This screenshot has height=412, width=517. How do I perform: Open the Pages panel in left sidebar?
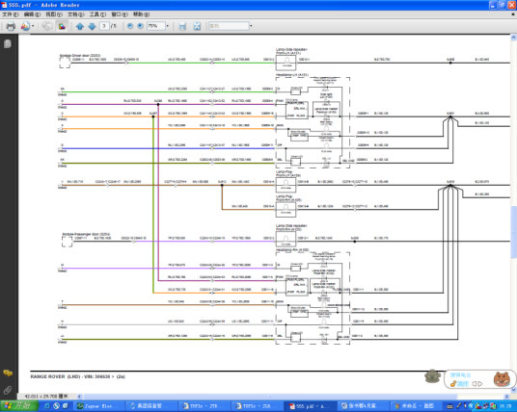click(x=8, y=44)
